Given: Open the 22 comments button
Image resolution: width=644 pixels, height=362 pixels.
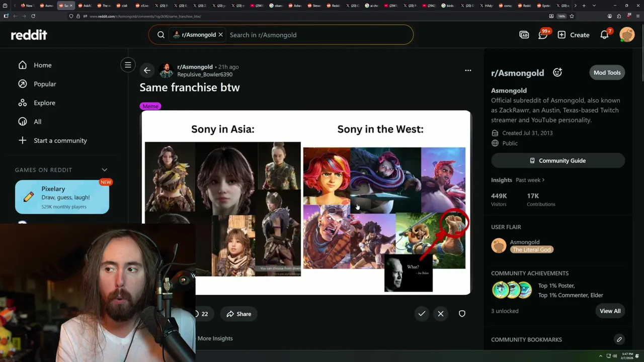Looking at the screenshot, I should click(x=201, y=314).
